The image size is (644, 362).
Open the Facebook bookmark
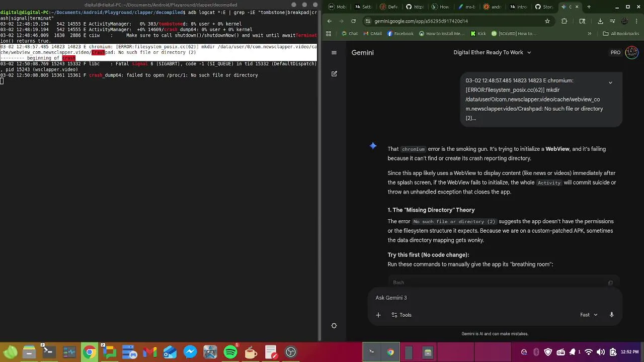coord(400,34)
